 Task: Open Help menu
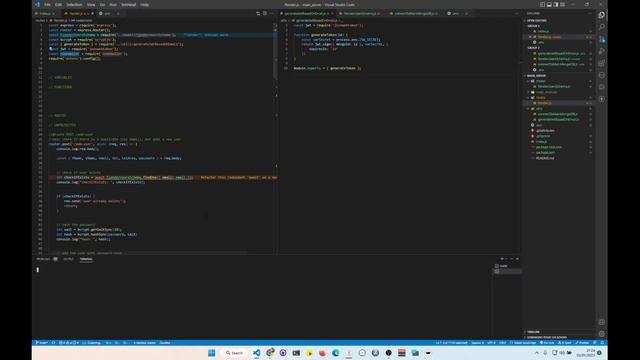[144, 4]
